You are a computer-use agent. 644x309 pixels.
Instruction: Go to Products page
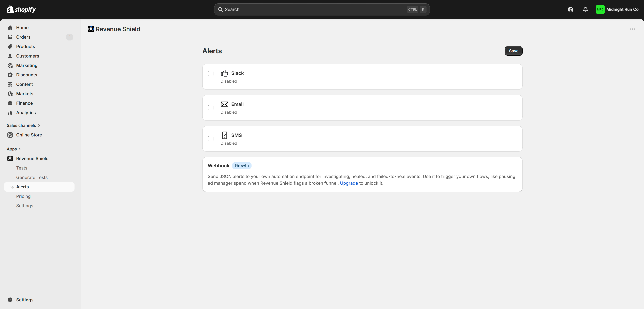[x=39, y=47]
